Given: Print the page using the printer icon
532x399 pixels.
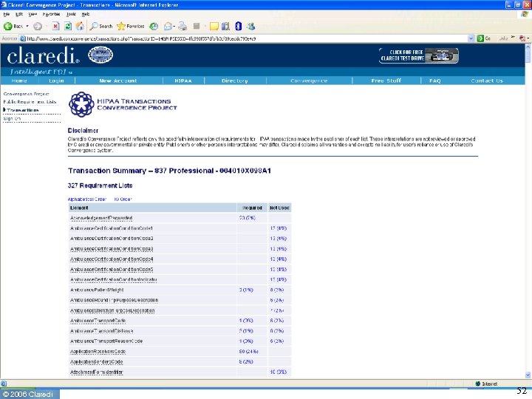Looking at the screenshot, I should pos(183,26).
